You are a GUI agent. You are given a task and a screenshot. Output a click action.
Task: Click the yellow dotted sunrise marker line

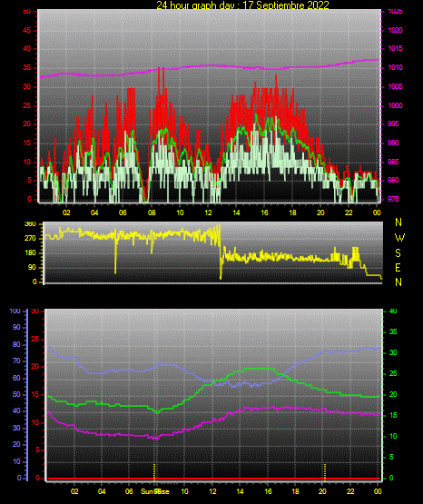tap(154, 471)
